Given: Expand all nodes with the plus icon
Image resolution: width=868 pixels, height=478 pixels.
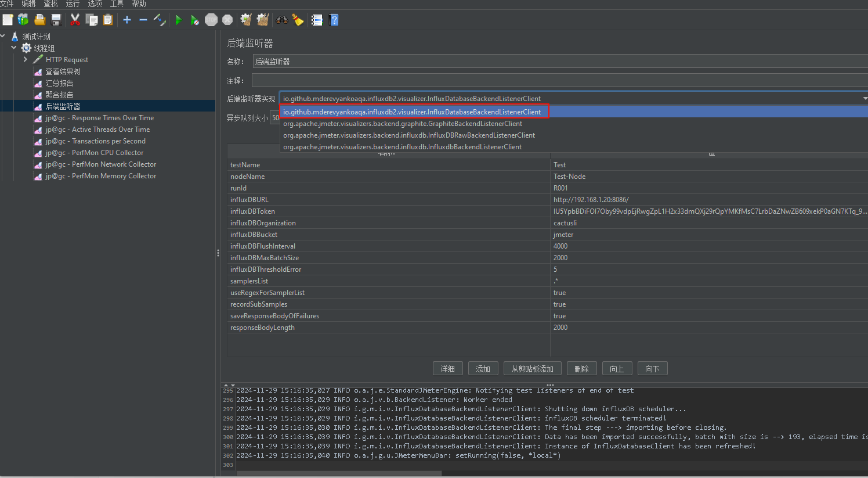Looking at the screenshot, I should [127, 20].
